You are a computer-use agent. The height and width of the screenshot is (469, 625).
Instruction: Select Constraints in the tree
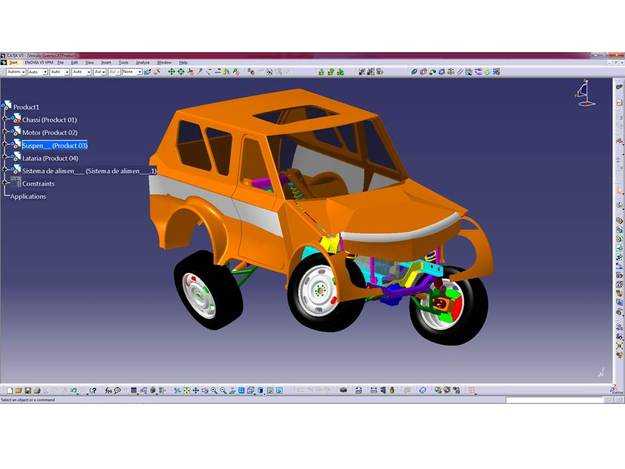(x=38, y=184)
